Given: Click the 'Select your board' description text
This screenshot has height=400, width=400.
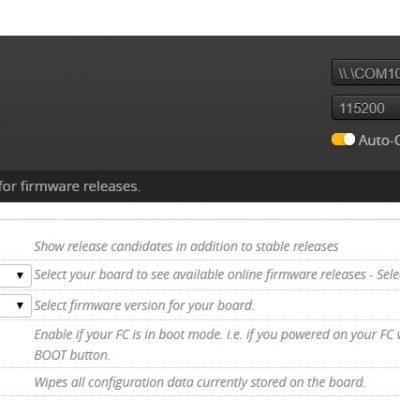Looking at the screenshot, I should point(217,275).
